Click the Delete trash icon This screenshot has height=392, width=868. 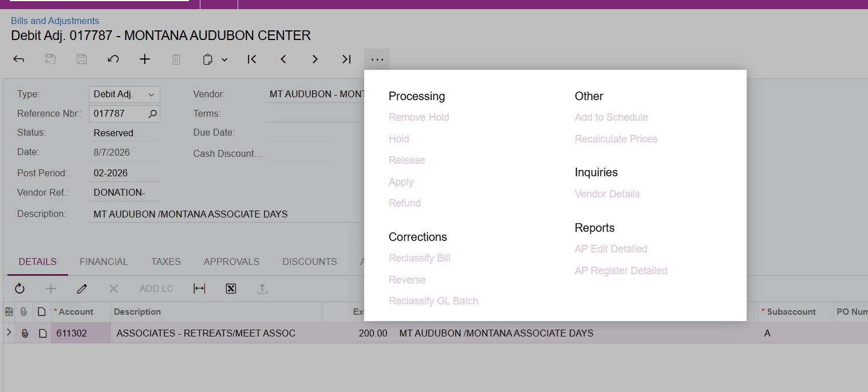pos(176,59)
